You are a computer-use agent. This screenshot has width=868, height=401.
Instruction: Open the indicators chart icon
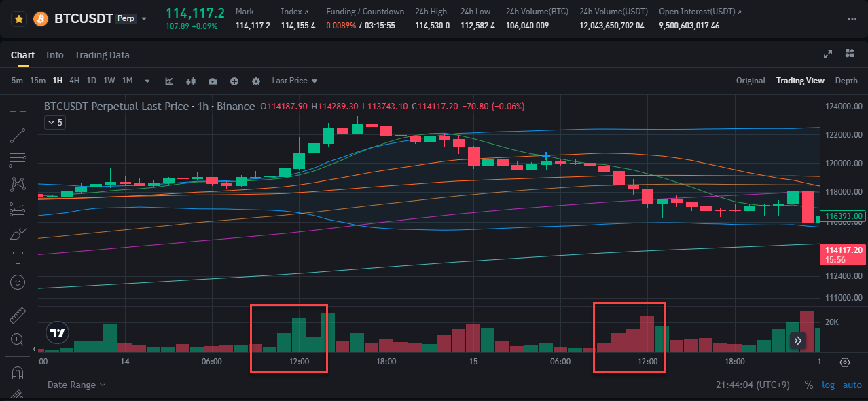pyautogui.click(x=169, y=81)
